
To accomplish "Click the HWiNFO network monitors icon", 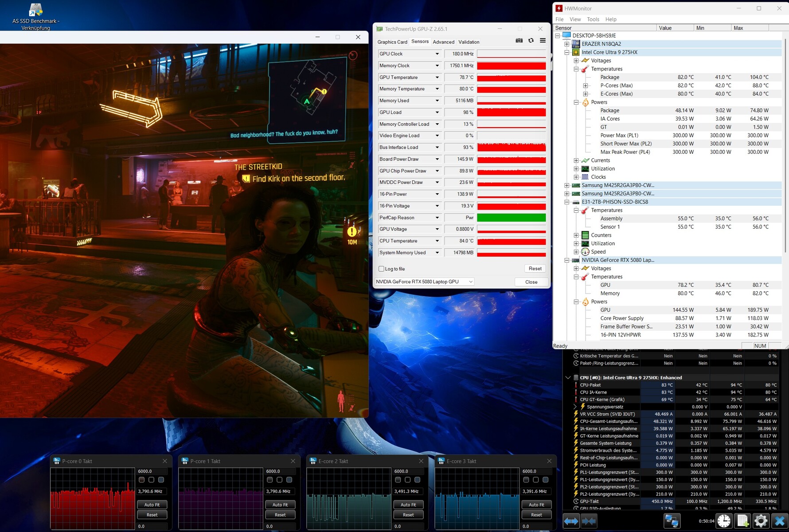I will 672,521.
